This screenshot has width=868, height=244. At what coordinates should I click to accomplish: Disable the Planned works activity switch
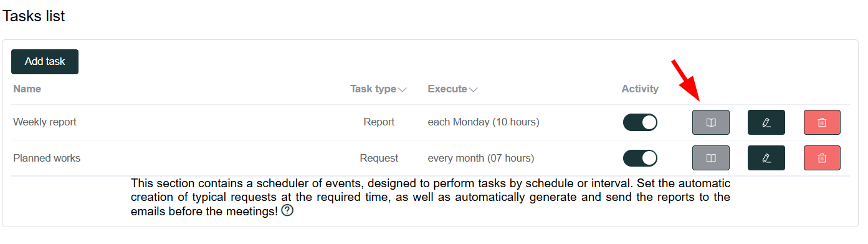(x=640, y=158)
